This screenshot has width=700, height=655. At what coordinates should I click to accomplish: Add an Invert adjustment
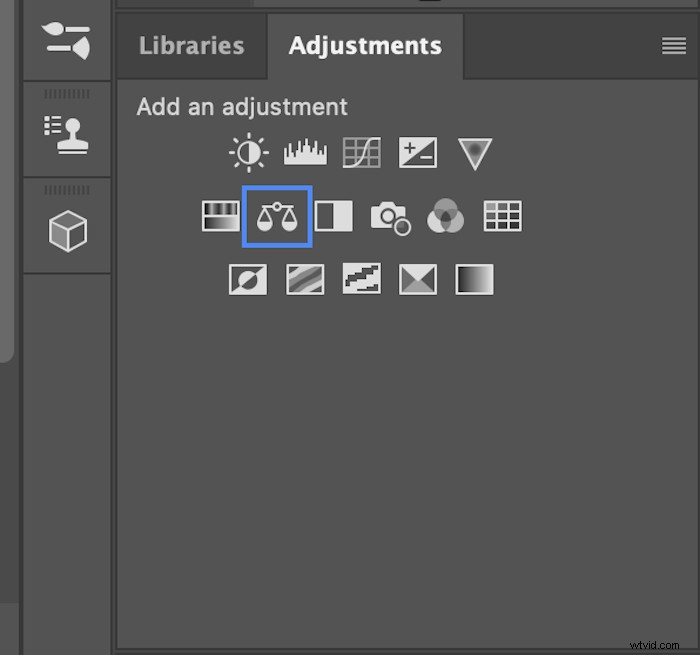[248, 279]
